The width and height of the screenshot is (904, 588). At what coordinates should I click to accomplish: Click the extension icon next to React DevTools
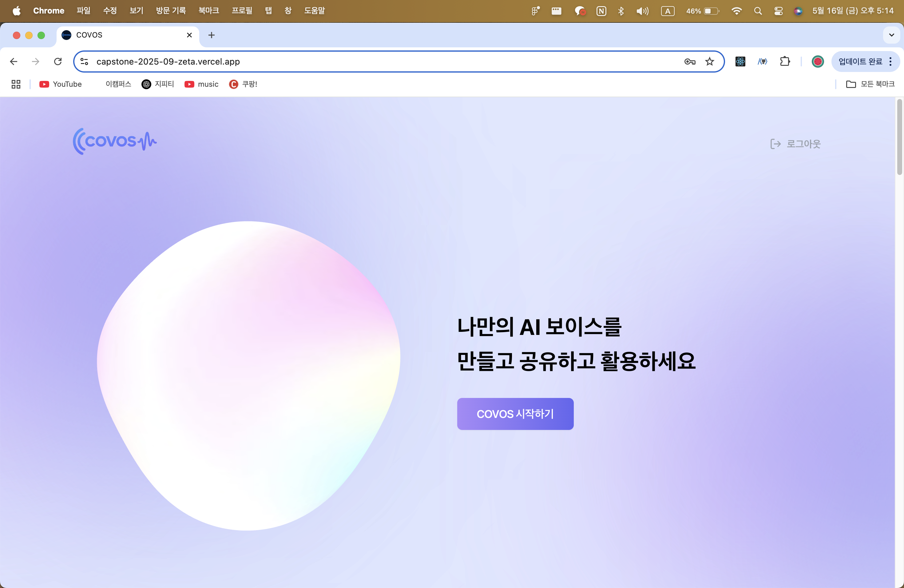(762, 62)
